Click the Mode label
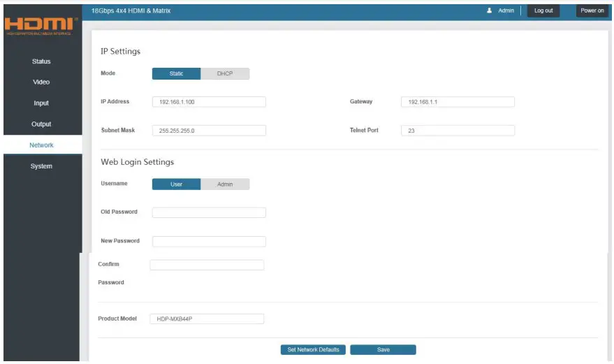Viewport: 614px width, 364px height. [x=108, y=73]
